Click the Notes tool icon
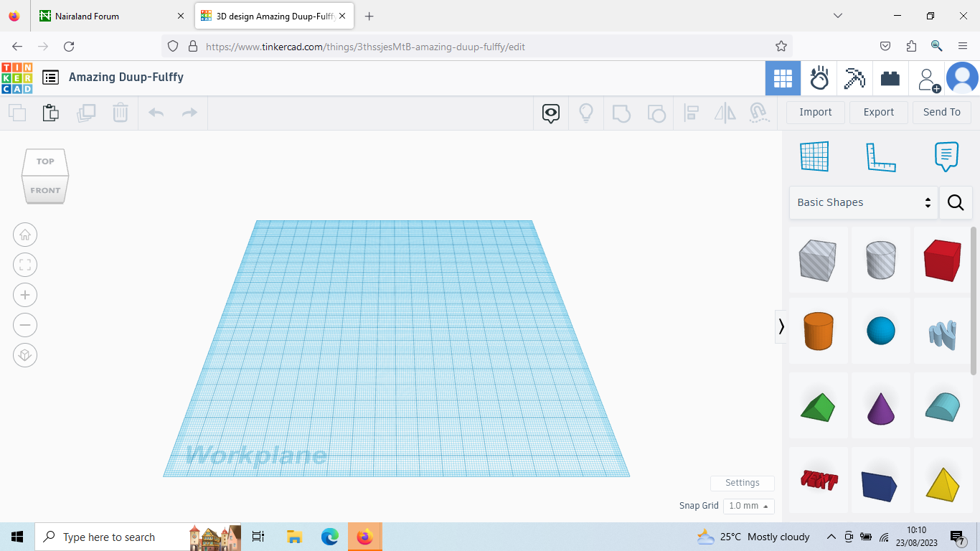This screenshot has height=551, width=980. coord(946,156)
